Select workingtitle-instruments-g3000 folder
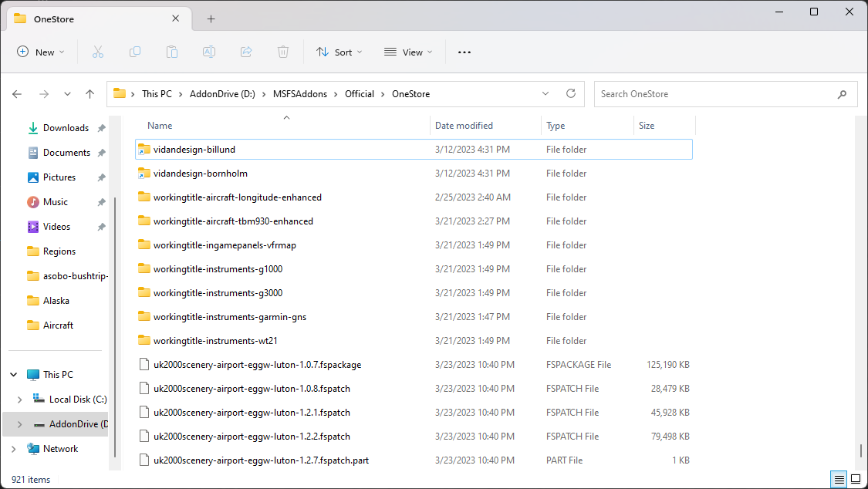868x489 pixels. tap(414, 293)
